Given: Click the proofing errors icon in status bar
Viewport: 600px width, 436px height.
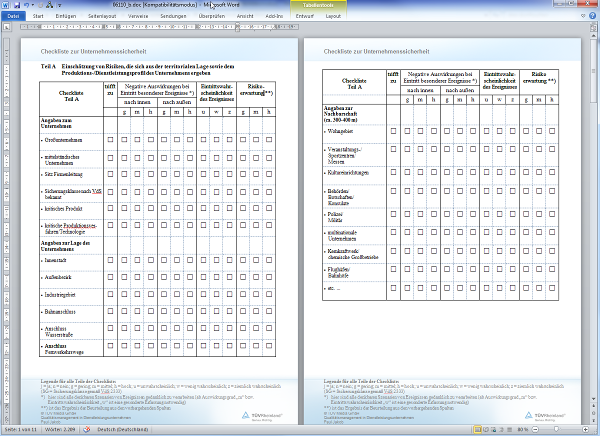Looking at the screenshot, I should 85,430.
